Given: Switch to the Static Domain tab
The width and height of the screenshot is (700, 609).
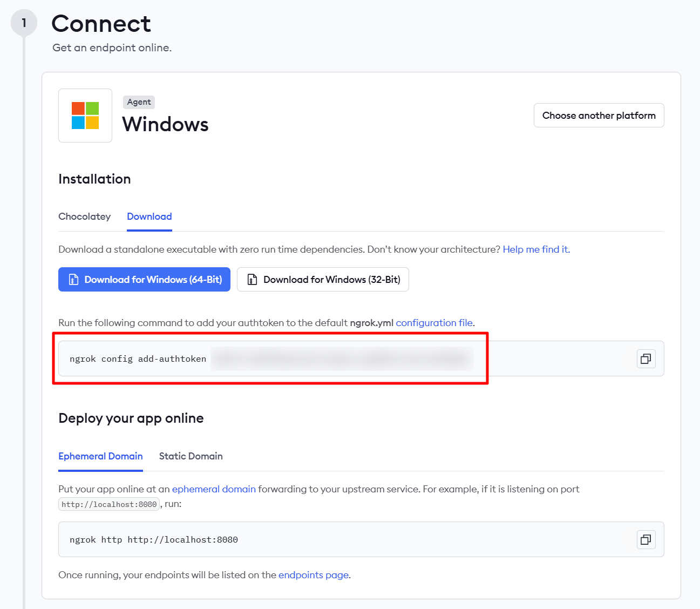Looking at the screenshot, I should pos(191,456).
